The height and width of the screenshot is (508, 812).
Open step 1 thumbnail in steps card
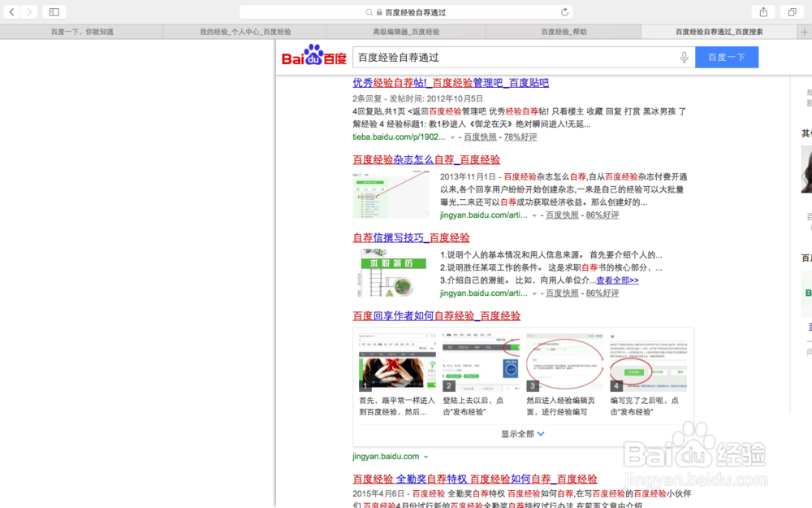point(398,363)
